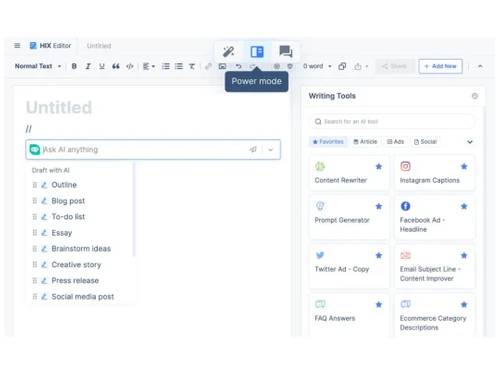The height and width of the screenshot is (375, 500).
Task: Click the Add New button
Action: click(x=440, y=66)
